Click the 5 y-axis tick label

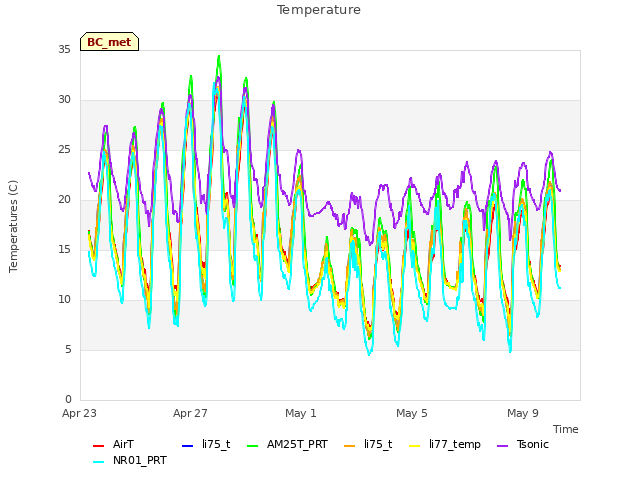(68, 350)
